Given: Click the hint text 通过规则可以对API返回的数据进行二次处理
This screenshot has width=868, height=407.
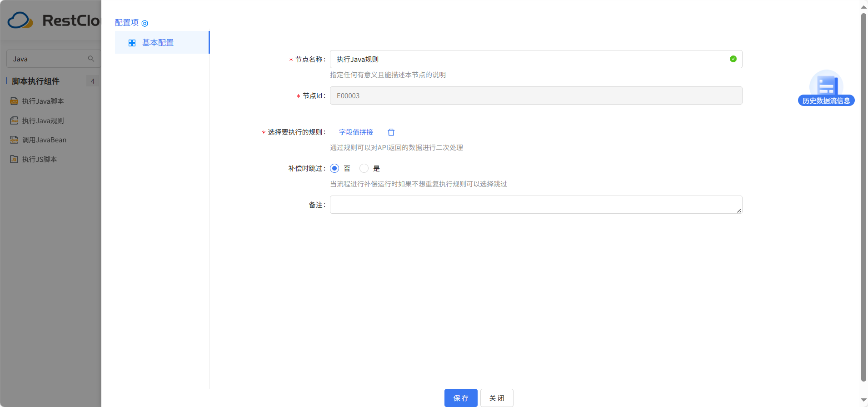Looking at the screenshot, I should pyautogui.click(x=396, y=147).
